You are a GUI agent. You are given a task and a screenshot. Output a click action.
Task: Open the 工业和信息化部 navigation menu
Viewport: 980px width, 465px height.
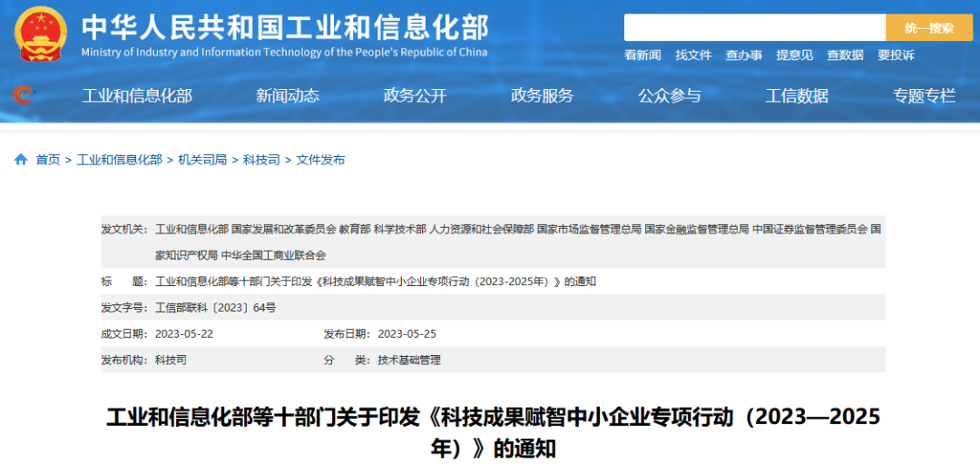point(137,95)
